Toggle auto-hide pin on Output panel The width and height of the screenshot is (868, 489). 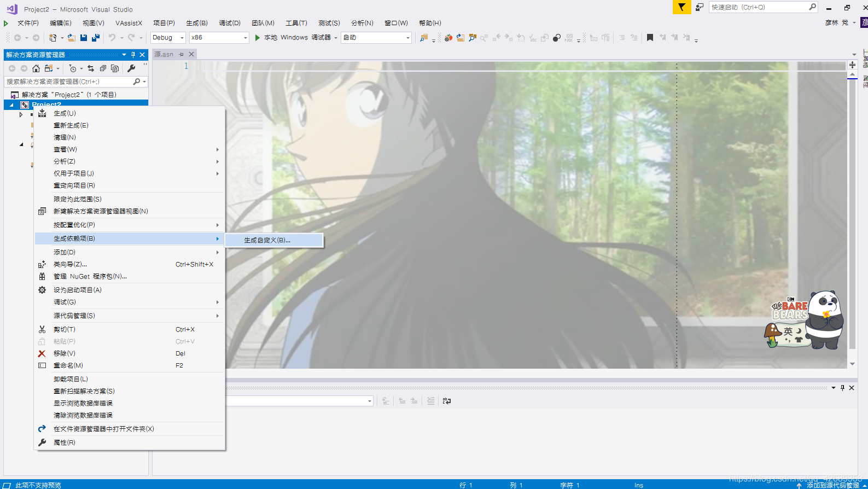pyautogui.click(x=842, y=388)
